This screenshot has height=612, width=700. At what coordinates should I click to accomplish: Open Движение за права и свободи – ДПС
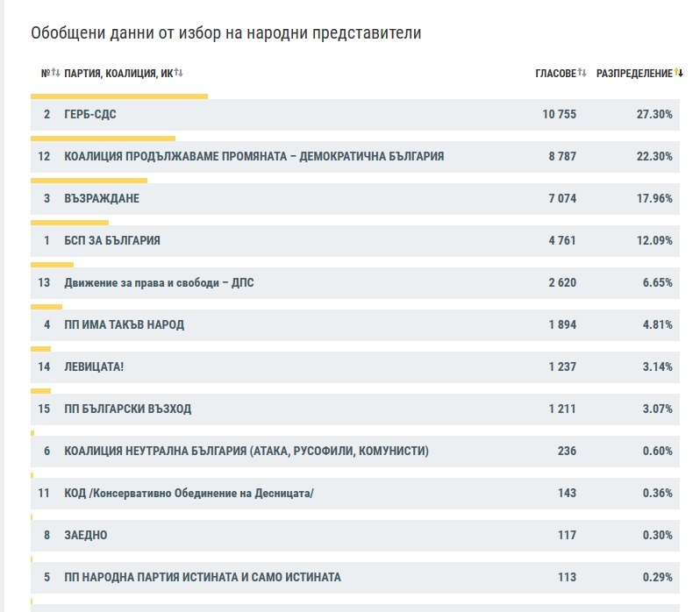point(159,283)
